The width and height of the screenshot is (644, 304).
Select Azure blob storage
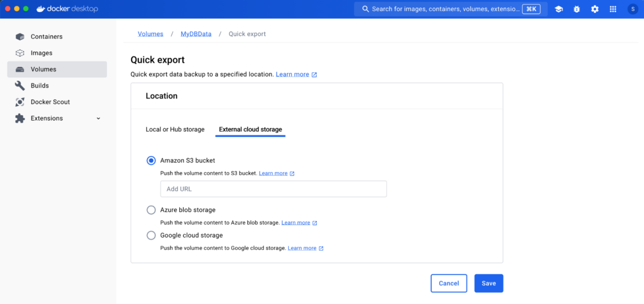click(x=151, y=210)
